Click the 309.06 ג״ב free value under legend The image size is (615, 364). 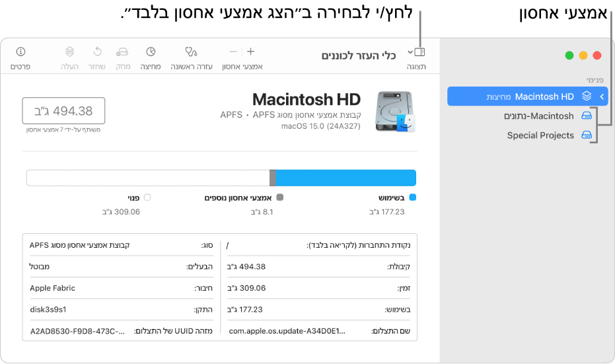(121, 212)
